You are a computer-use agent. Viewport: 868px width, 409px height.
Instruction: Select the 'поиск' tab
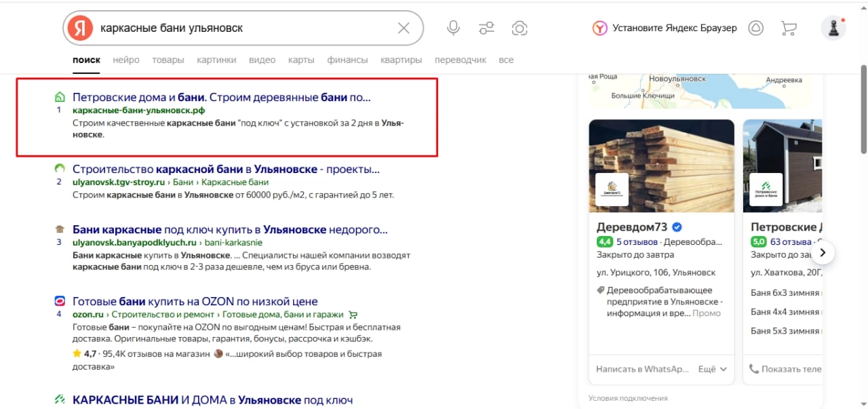coord(87,60)
